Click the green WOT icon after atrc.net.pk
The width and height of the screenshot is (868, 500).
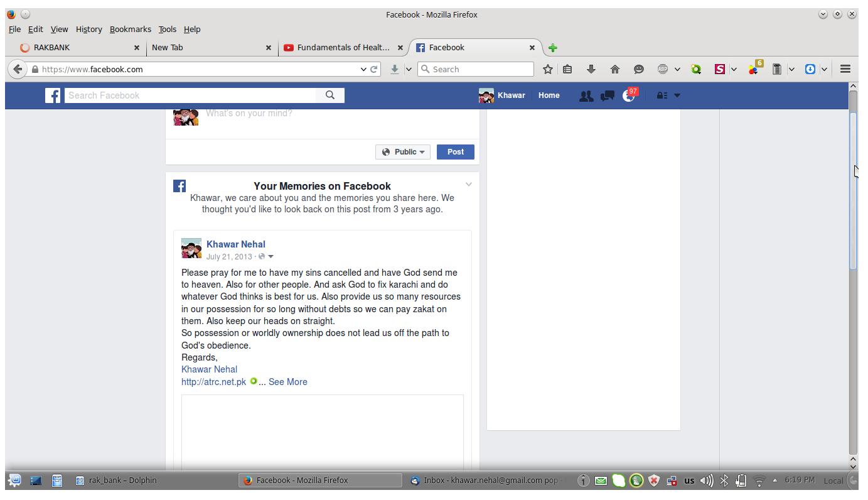click(254, 381)
